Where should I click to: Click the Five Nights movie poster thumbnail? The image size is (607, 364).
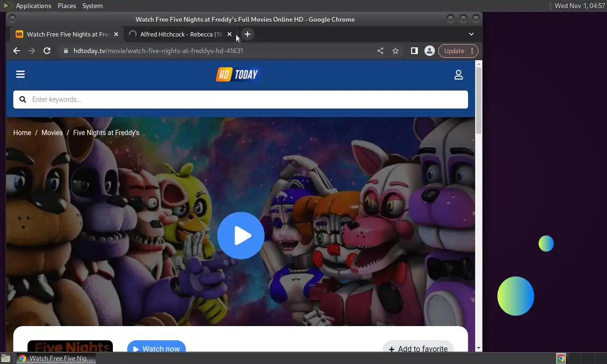70,346
